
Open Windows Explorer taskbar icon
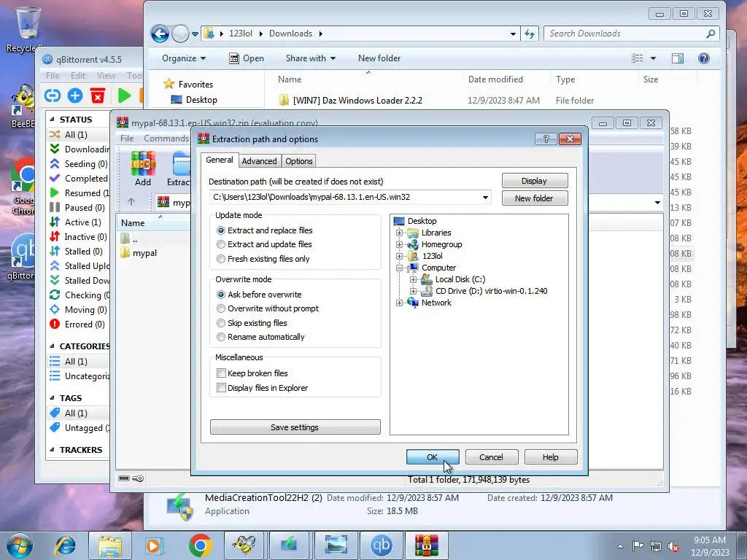click(x=110, y=545)
